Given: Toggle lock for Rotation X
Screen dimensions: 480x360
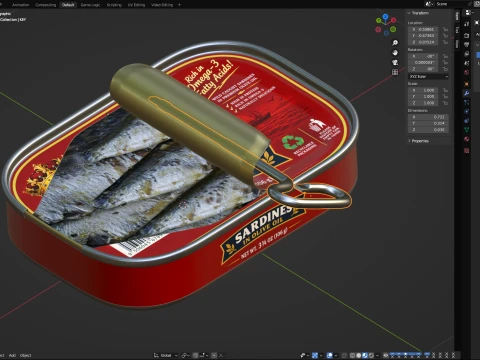Looking at the screenshot, I should (445, 56).
